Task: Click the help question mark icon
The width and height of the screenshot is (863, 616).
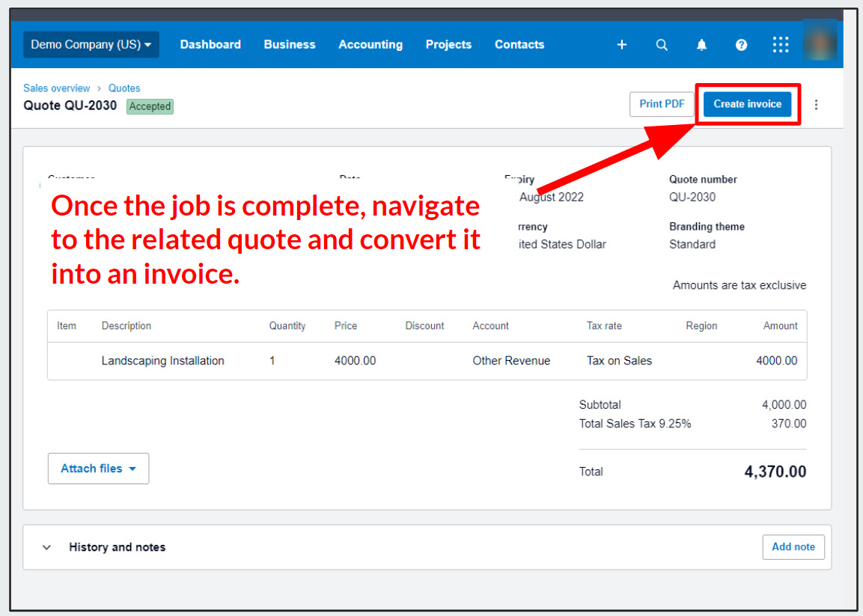Action: [741, 45]
